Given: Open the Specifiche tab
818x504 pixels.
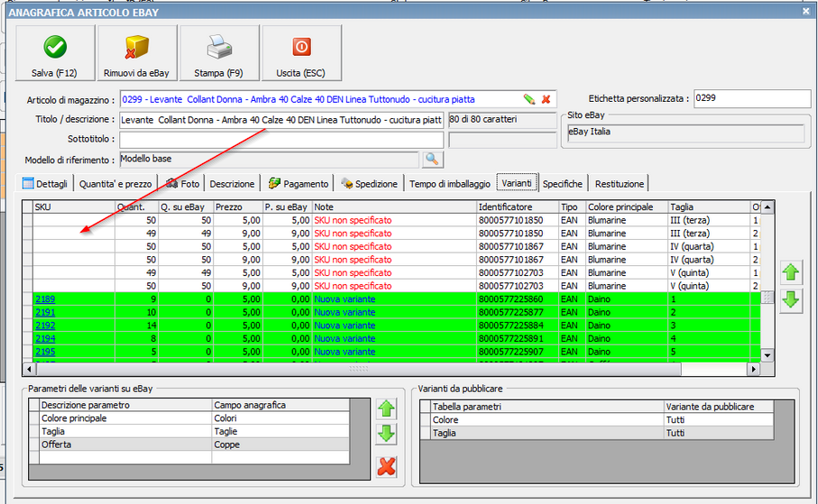Looking at the screenshot, I should coord(563,184).
